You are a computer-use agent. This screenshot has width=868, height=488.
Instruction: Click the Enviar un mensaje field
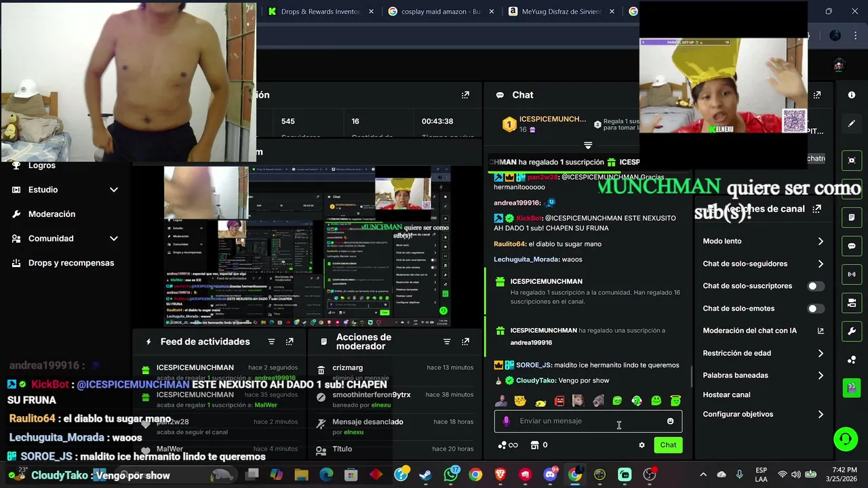[587, 421]
